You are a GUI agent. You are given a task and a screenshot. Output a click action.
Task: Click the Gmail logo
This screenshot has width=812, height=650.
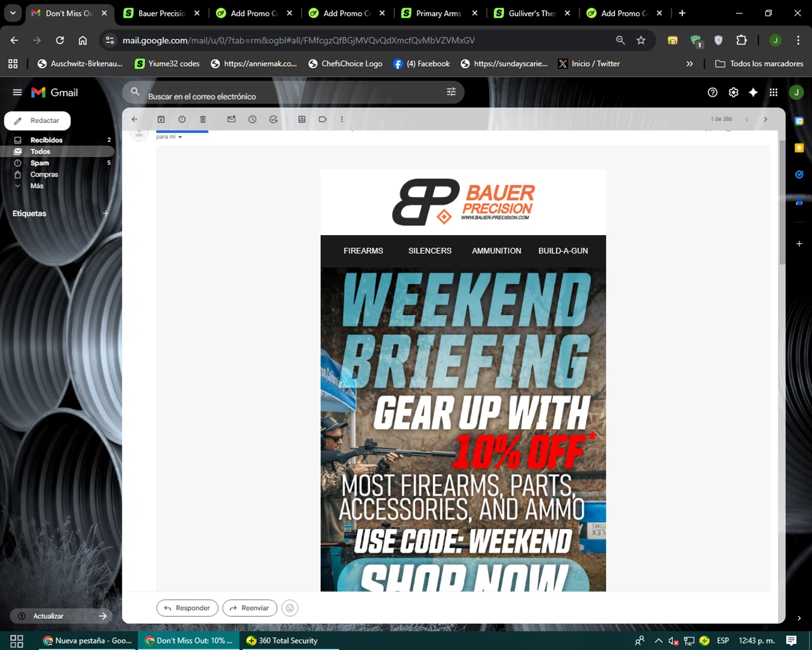[55, 93]
